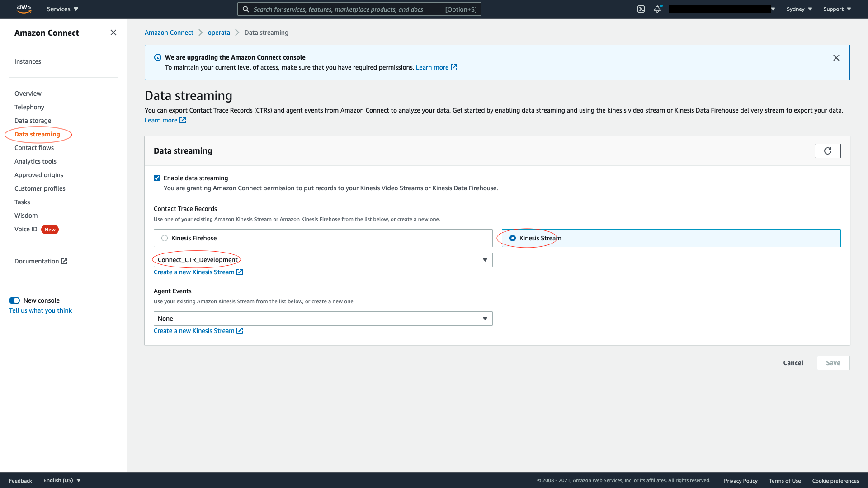Click the AWS logo home icon
This screenshot has height=488, width=868.
(x=24, y=9)
